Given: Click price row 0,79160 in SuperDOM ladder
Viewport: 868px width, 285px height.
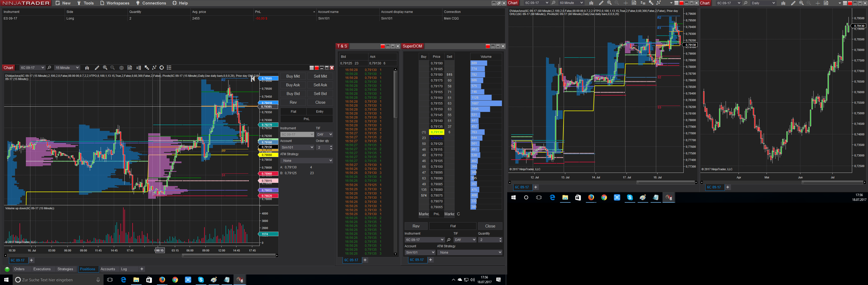Looking at the screenshot, I should coord(436,98).
